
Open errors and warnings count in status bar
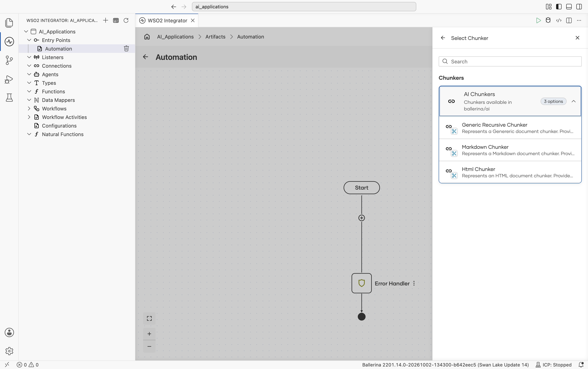(x=28, y=365)
